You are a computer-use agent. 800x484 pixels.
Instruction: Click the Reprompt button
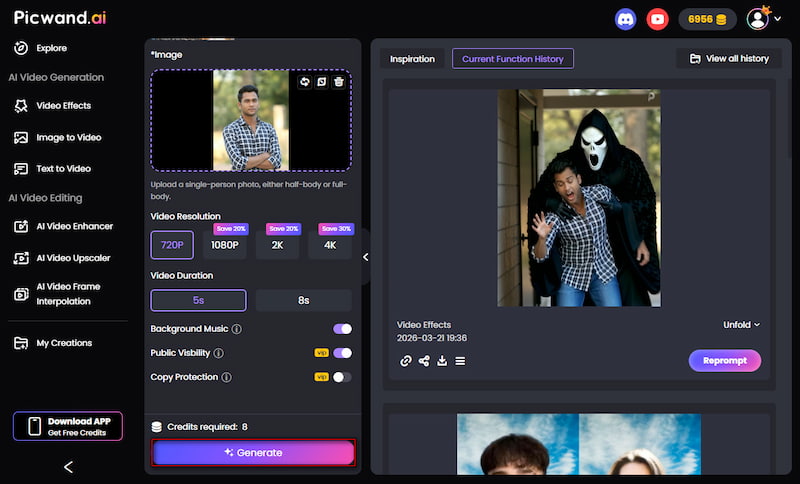click(x=724, y=361)
